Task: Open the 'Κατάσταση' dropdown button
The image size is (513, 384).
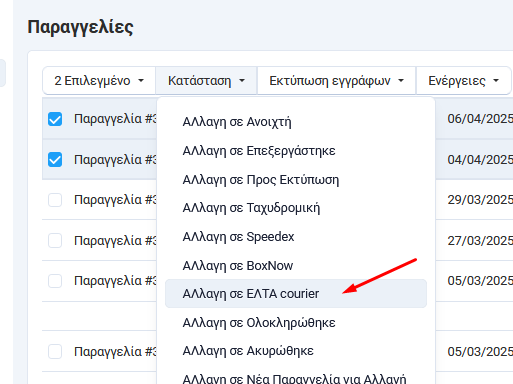Action: click(x=206, y=81)
